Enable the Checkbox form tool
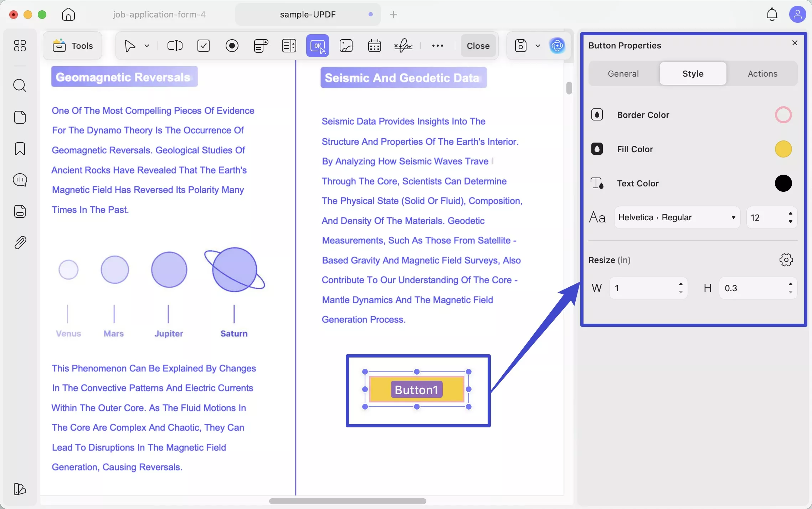 [x=203, y=46]
